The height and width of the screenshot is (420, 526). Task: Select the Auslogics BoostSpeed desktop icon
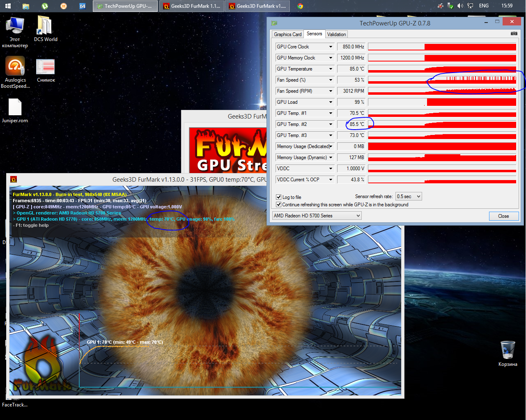pos(15,72)
